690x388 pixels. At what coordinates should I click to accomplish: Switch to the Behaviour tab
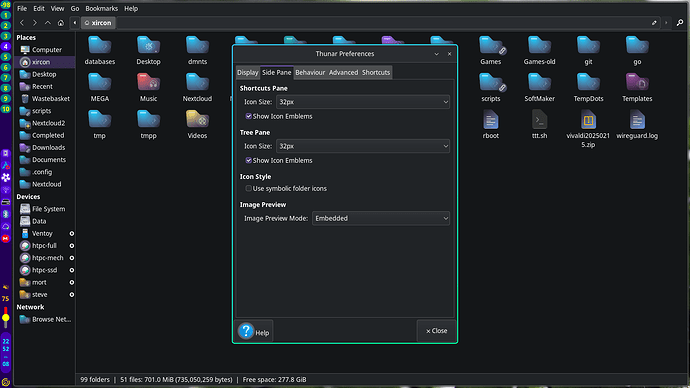[310, 73]
